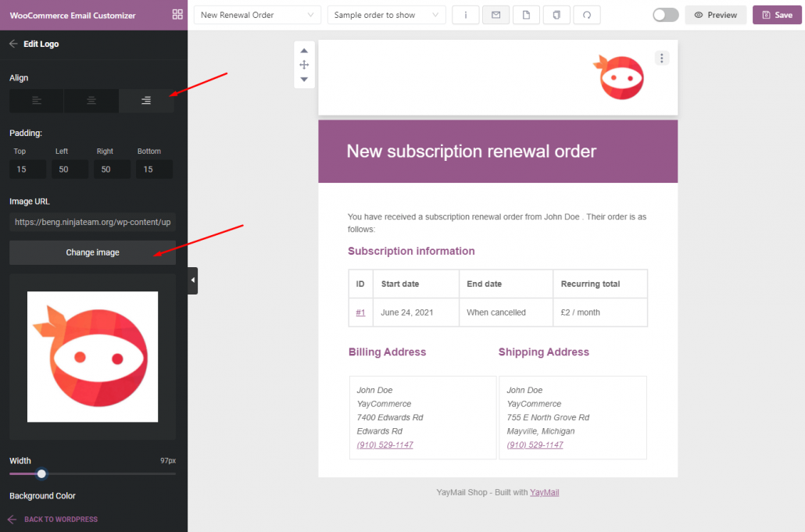Click the logo thumbnail preview in sidebar
Screen dimensions: 805x532
(92, 356)
